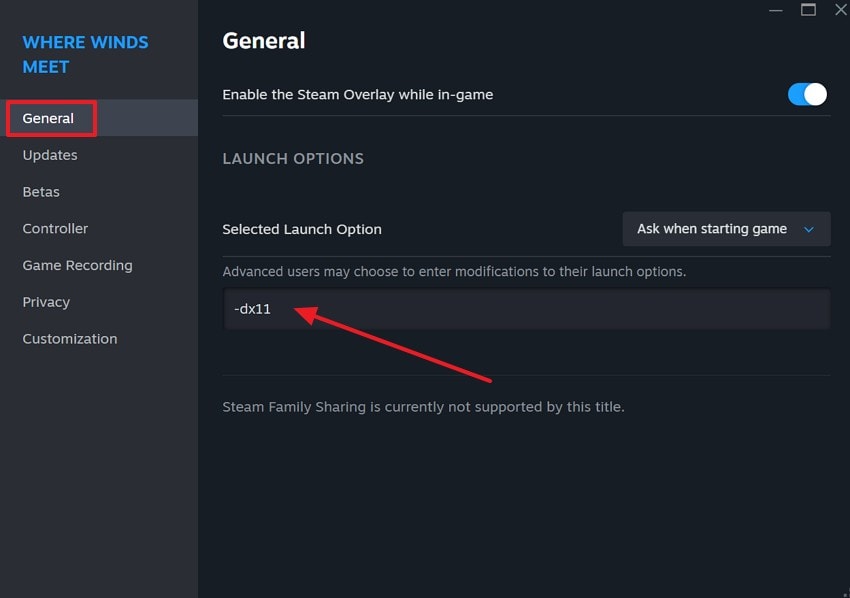Toggle the Enable Steam Overlay switch off

click(x=807, y=94)
